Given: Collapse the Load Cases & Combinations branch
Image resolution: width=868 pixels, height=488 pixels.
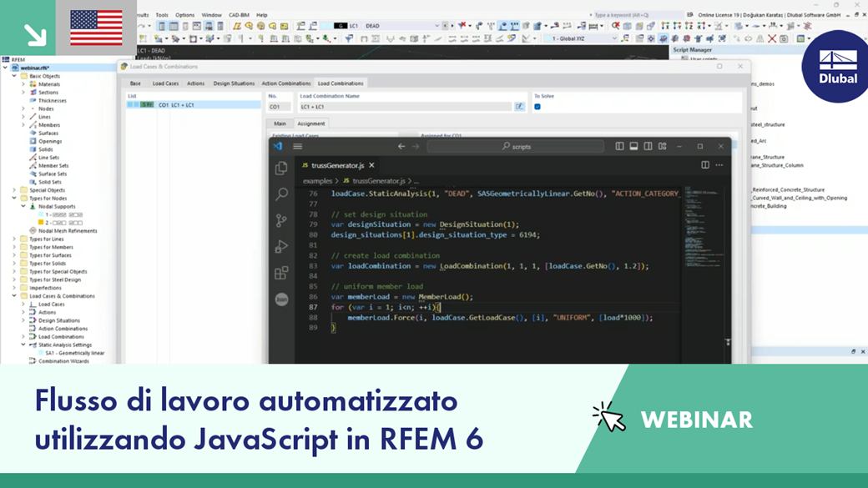Looking at the screenshot, I should [13, 296].
